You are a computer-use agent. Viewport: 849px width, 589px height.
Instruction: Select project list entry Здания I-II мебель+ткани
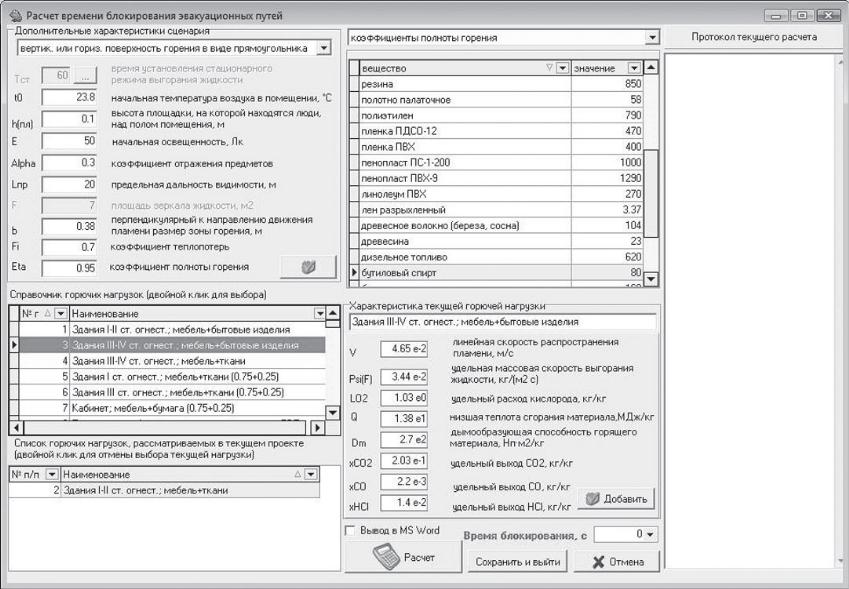click(x=164, y=490)
